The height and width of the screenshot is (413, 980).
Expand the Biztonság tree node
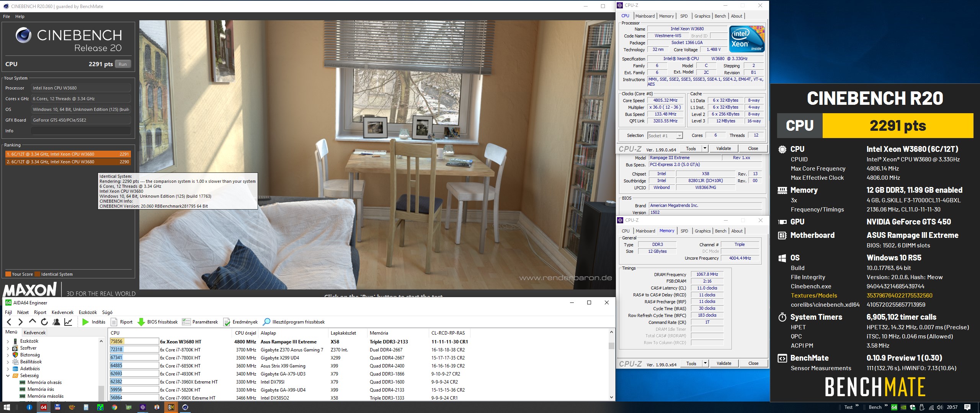click(x=8, y=355)
